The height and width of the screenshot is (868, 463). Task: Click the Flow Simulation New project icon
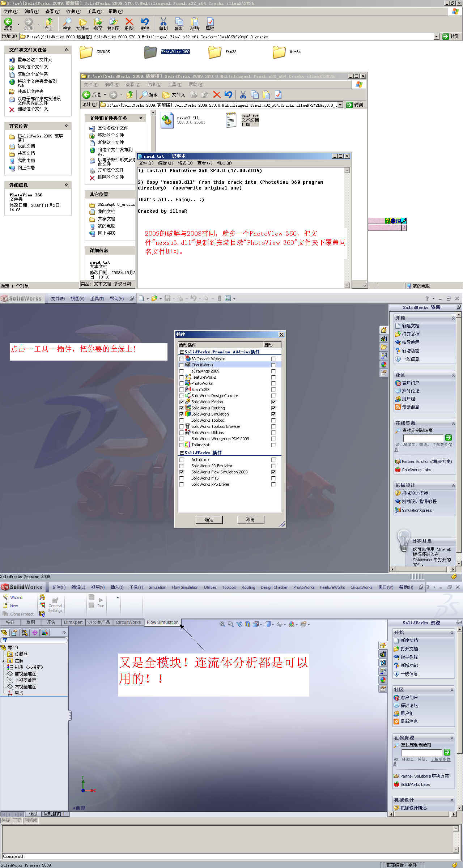coord(10,605)
